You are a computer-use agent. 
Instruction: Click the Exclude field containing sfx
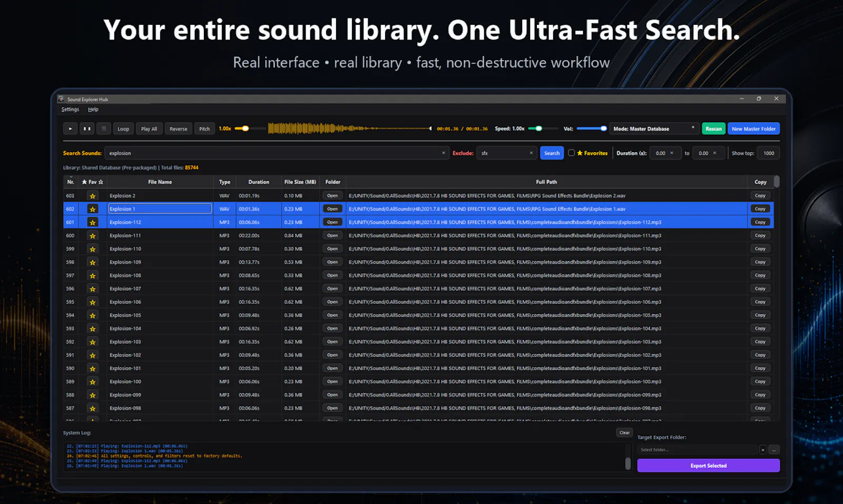(506, 153)
